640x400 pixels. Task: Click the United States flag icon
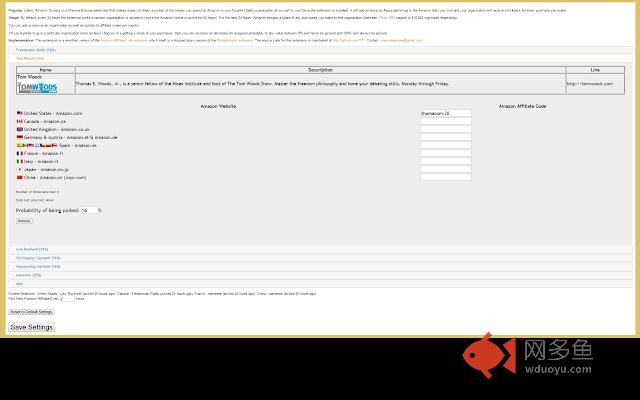point(20,113)
